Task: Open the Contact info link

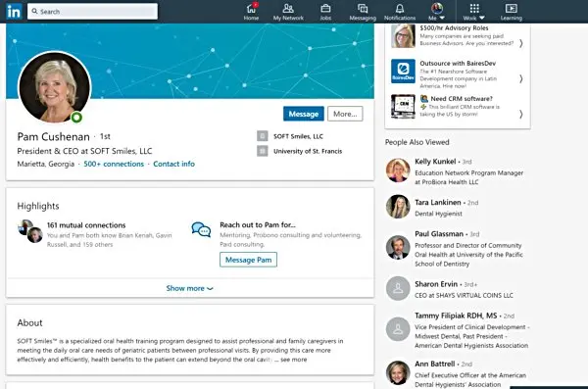Action: 173,164
